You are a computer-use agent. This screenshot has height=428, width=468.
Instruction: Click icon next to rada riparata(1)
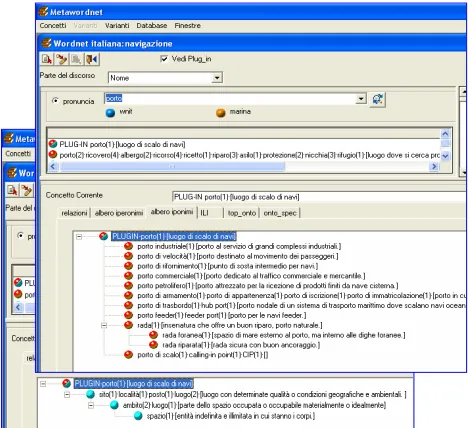click(153, 345)
